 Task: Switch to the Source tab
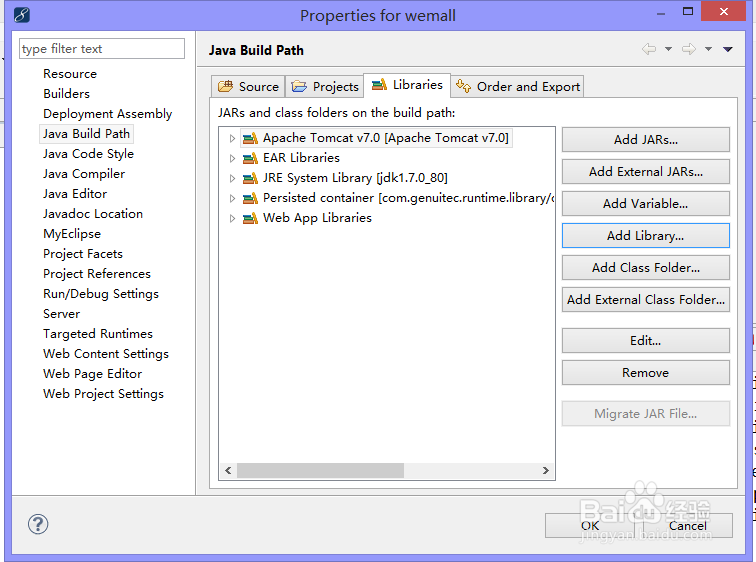click(x=249, y=87)
